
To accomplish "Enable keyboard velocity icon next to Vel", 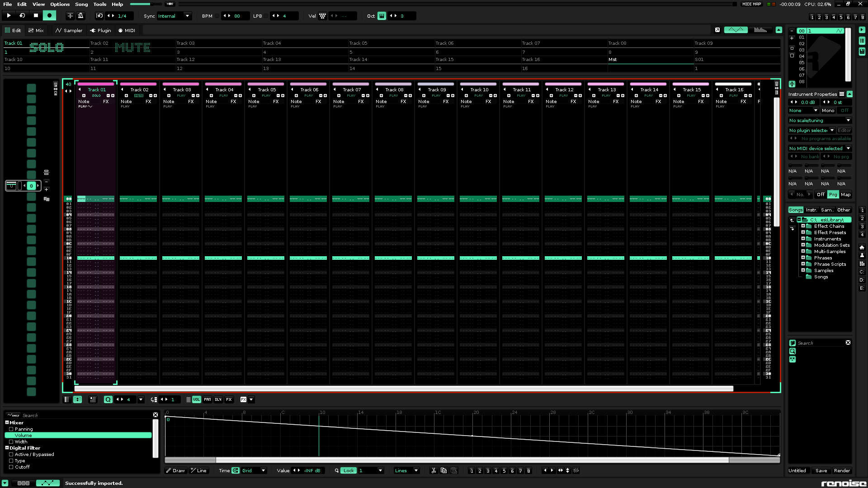I will pos(322,16).
